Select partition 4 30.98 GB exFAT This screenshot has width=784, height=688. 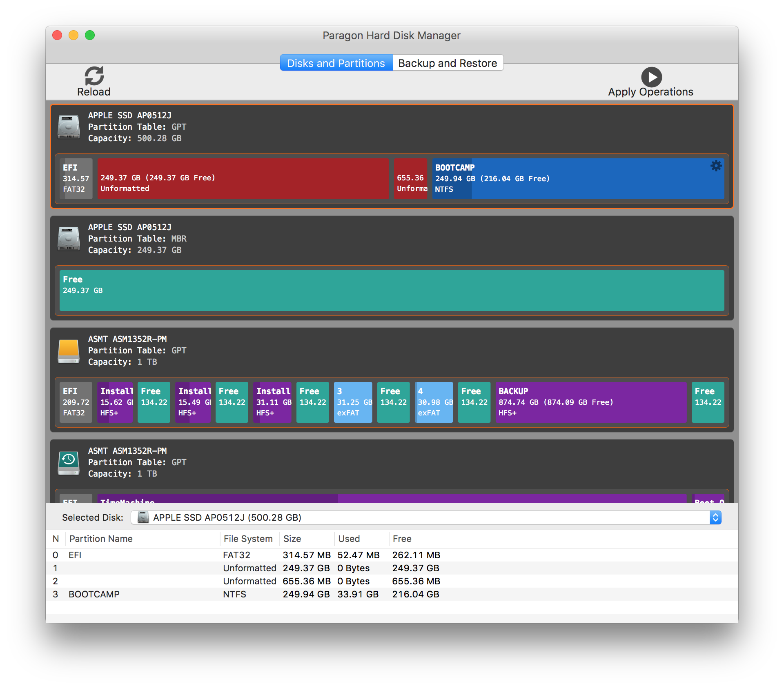coord(434,402)
